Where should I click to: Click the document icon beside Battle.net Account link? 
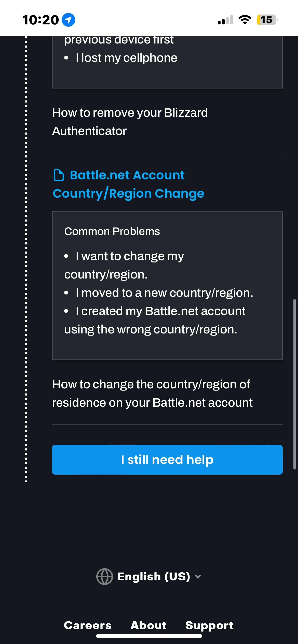click(59, 175)
